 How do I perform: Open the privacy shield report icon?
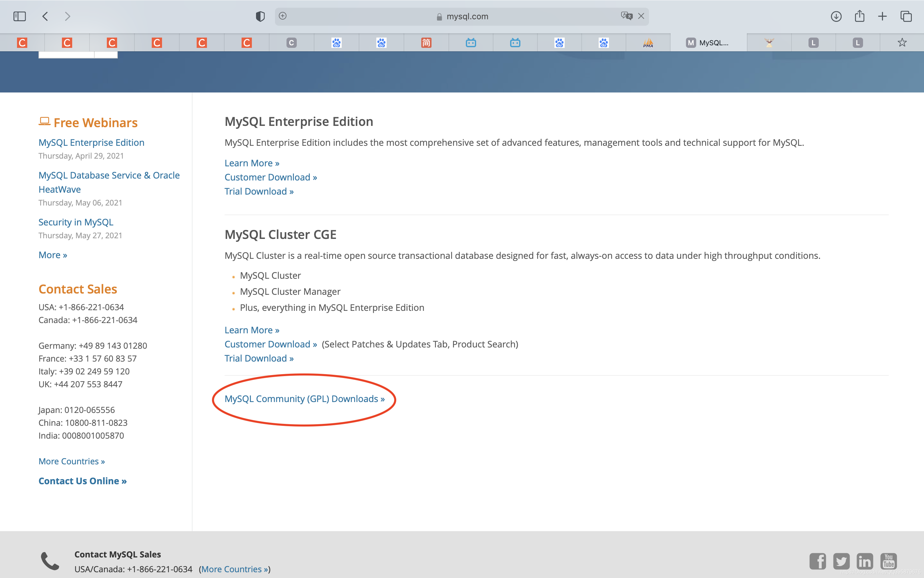click(261, 16)
